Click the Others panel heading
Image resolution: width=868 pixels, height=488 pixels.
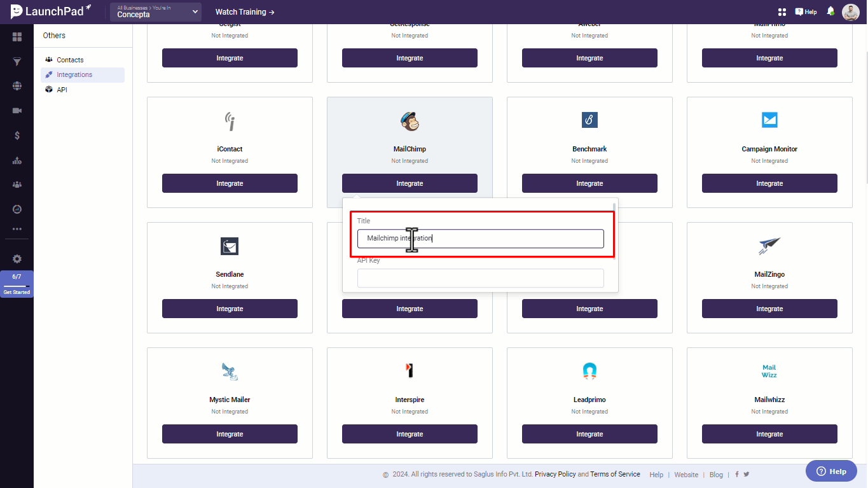[x=54, y=36]
